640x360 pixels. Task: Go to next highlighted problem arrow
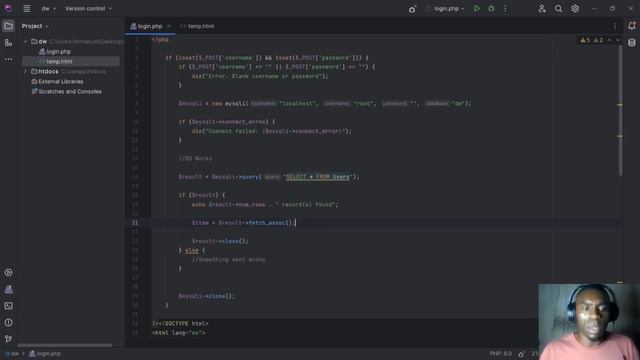click(x=618, y=40)
